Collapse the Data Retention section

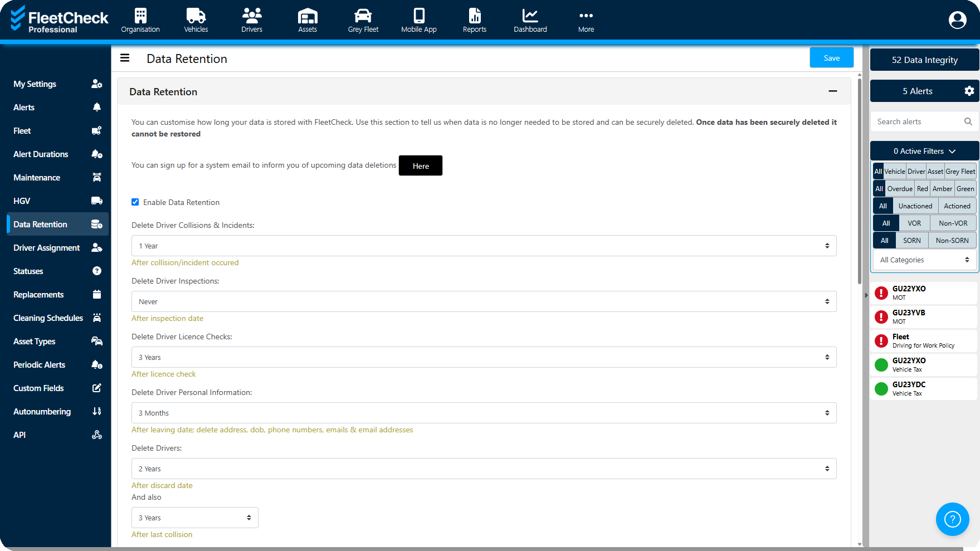tap(832, 91)
